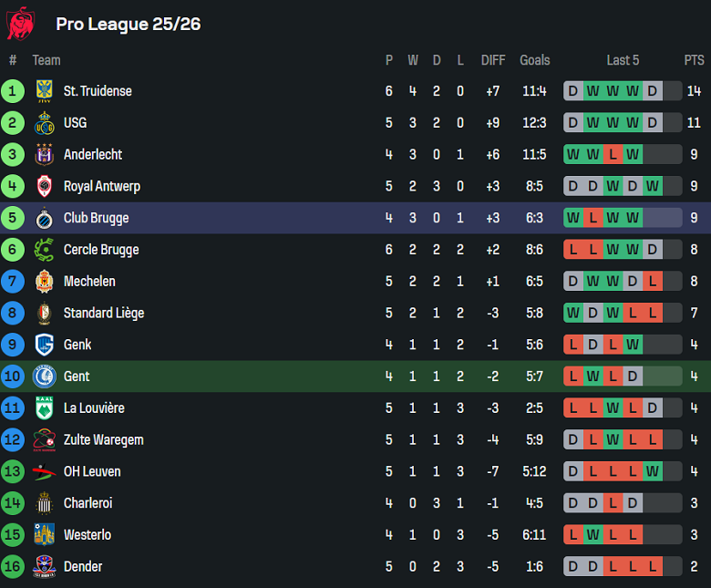This screenshot has height=588, width=711.
Task: Click the Royal Antwerp club crest
Action: click(44, 187)
